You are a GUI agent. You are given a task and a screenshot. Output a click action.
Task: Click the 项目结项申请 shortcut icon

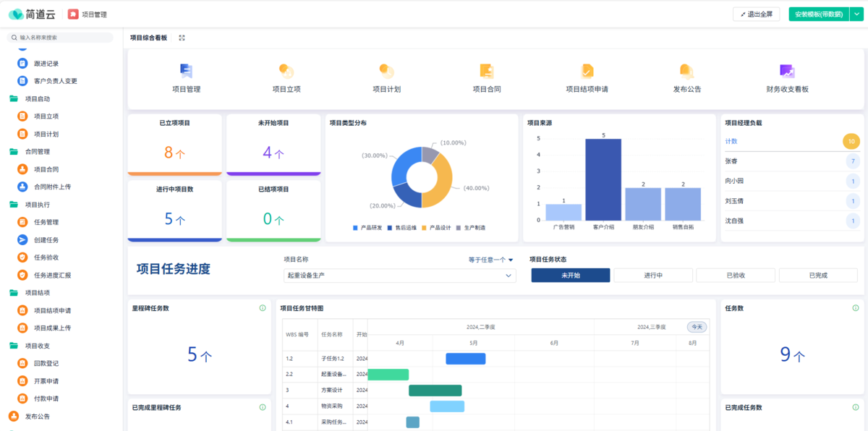pyautogui.click(x=587, y=71)
